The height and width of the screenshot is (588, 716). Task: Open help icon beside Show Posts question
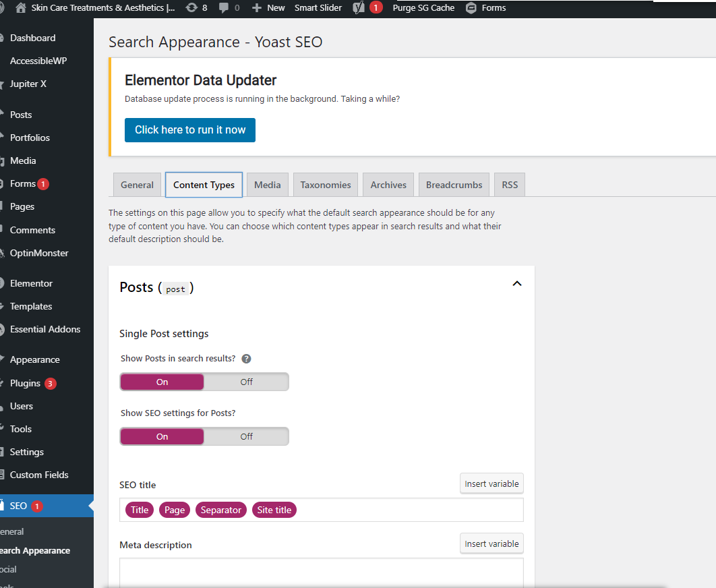246,359
